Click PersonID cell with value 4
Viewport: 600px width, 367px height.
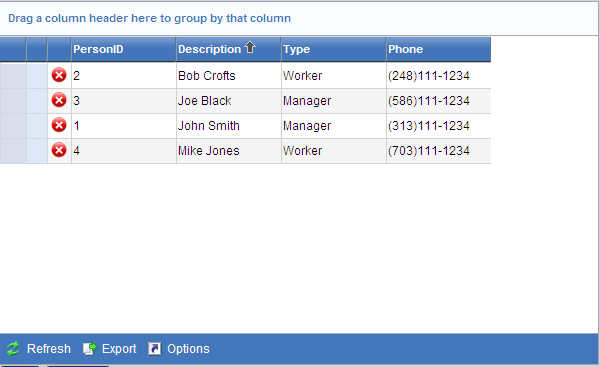coord(123,151)
